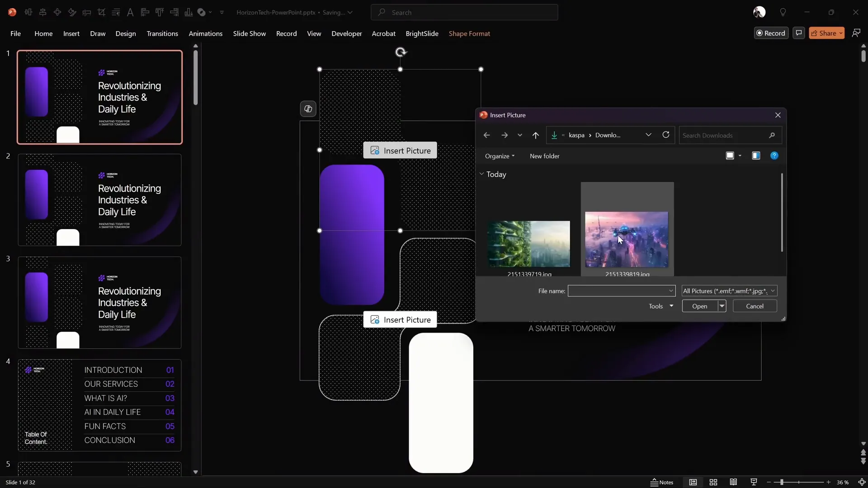Switch to the Animations ribbon tab

[x=206, y=33]
